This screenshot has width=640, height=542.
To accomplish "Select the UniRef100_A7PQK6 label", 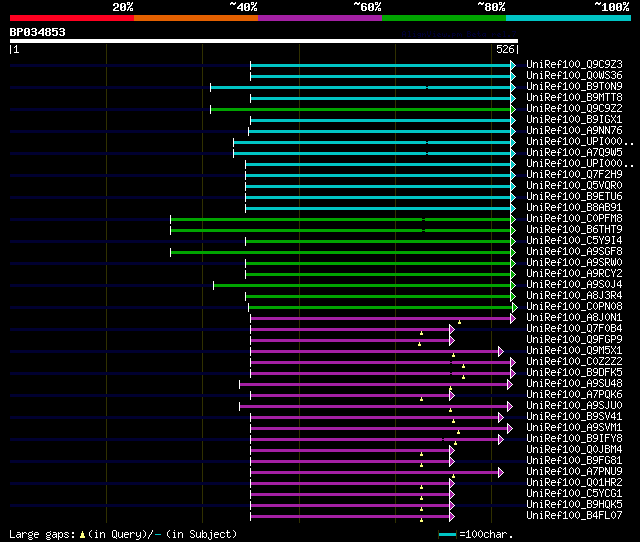I will (x=574, y=395).
